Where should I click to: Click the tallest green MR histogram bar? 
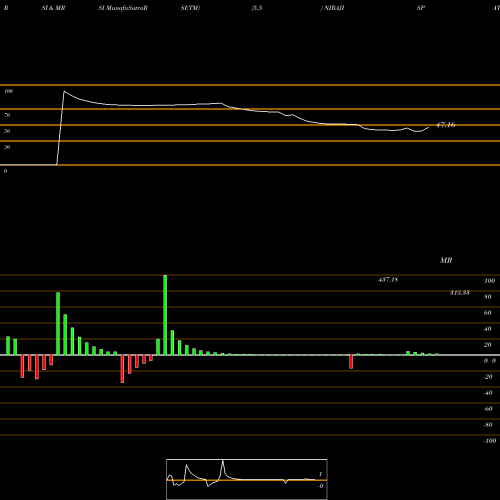point(165,315)
